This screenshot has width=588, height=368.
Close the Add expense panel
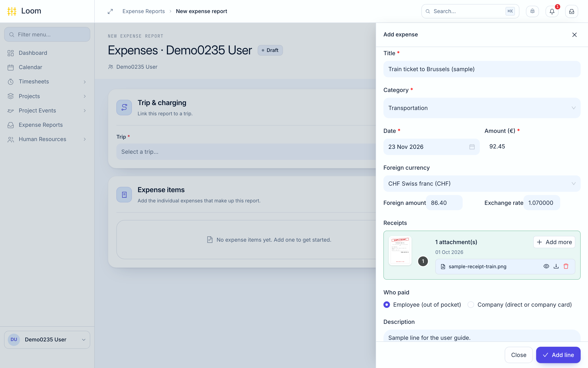coord(574,35)
